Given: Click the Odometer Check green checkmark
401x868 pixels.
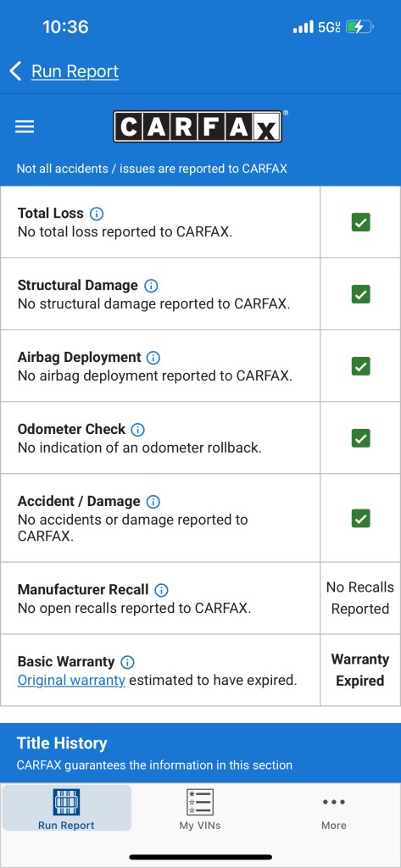Looking at the screenshot, I should pos(360,438).
